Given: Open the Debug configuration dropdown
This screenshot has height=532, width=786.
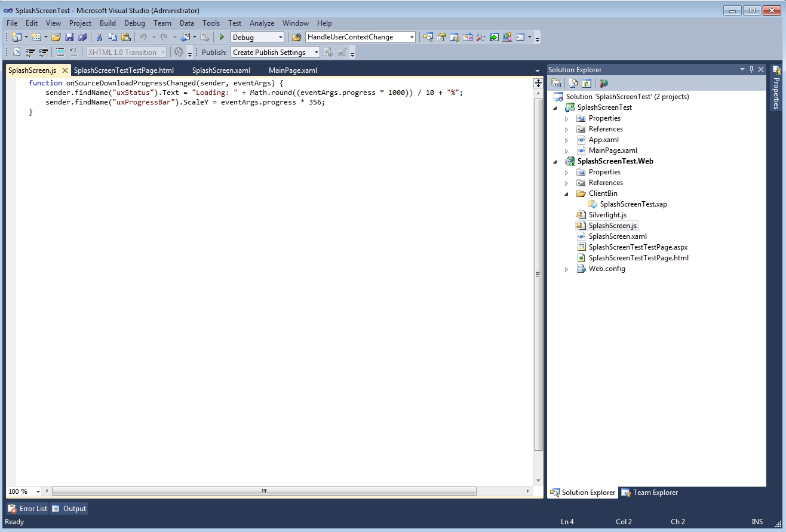Looking at the screenshot, I should 281,37.
